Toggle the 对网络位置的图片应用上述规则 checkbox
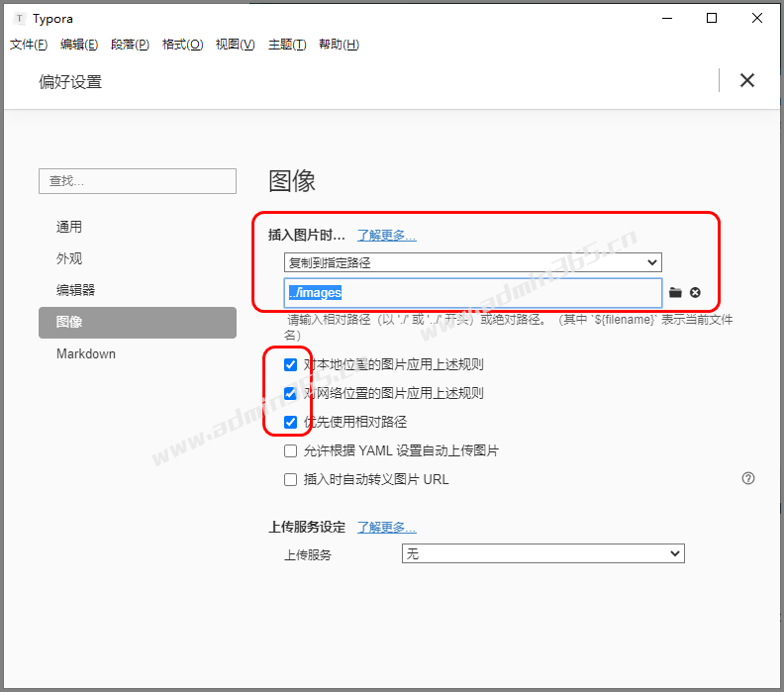The height and width of the screenshot is (692, 784). [x=290, y=393]
